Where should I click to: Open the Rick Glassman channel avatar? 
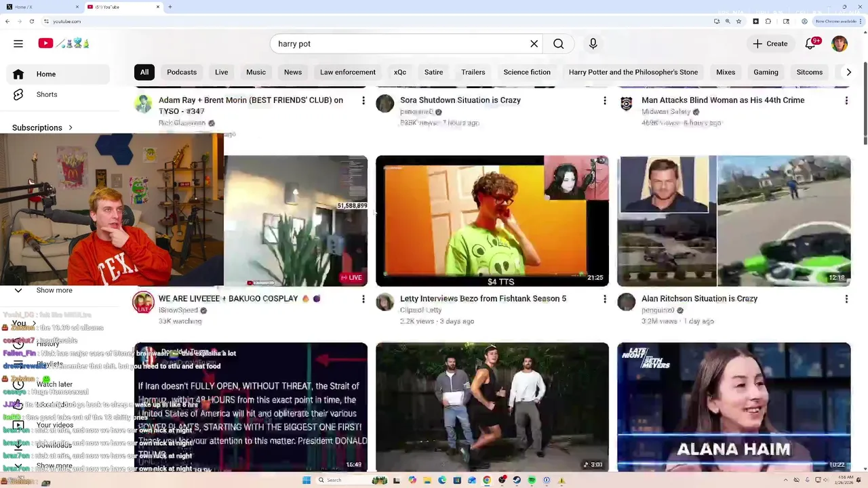tap(143, 104)
